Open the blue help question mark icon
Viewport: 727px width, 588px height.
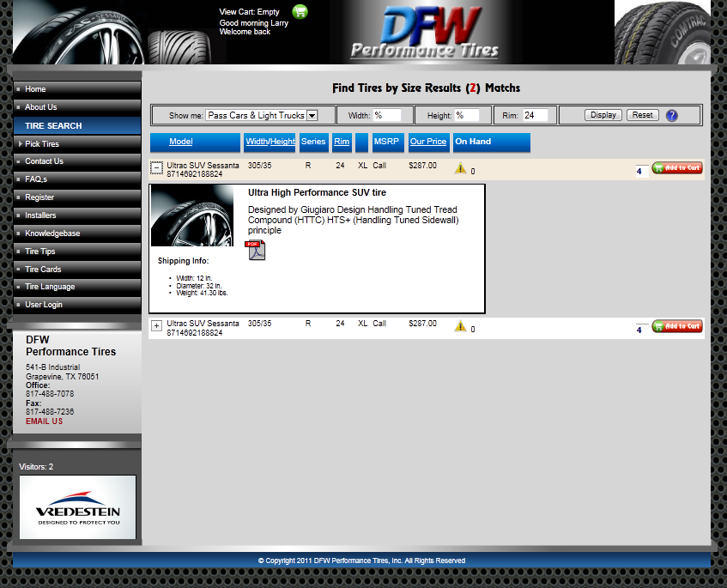[672, 115]
